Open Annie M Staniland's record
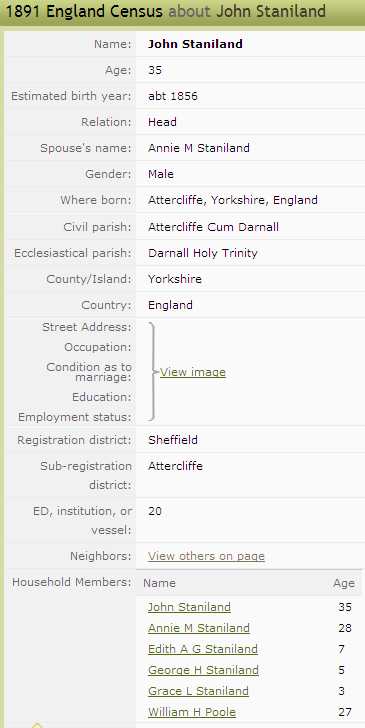The height and width of the screenshot is (728, 365). [199, 628]
